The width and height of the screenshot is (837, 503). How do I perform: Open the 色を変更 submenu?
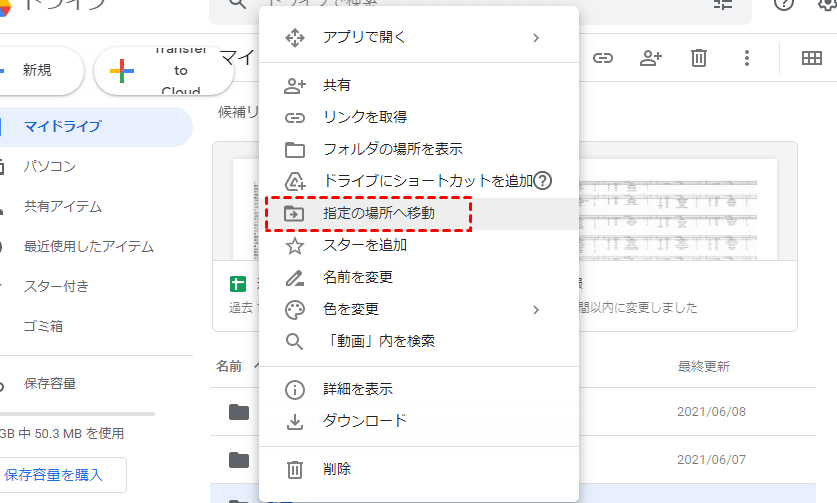(419, 309)
